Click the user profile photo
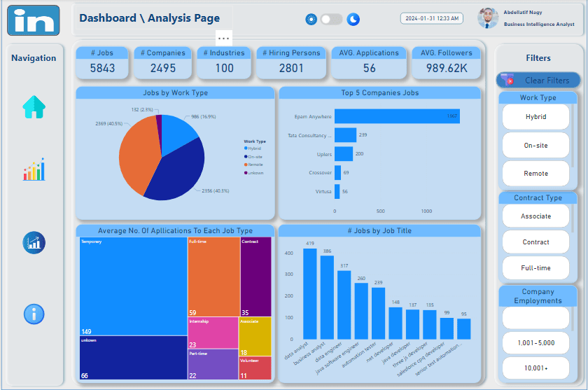The height and width of the screenshot is (390, 588). tap(488, 18)
